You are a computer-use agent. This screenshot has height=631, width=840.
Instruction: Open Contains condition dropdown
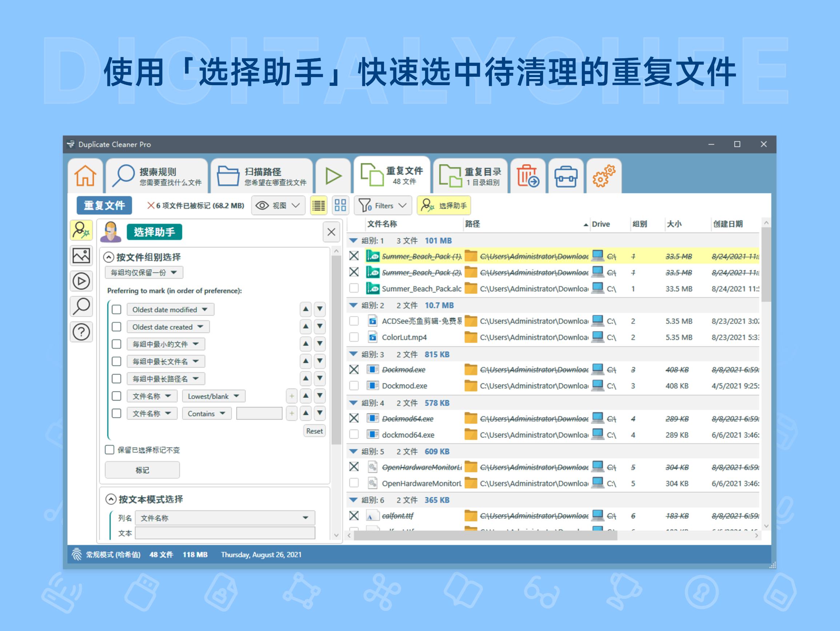(207, 413)
